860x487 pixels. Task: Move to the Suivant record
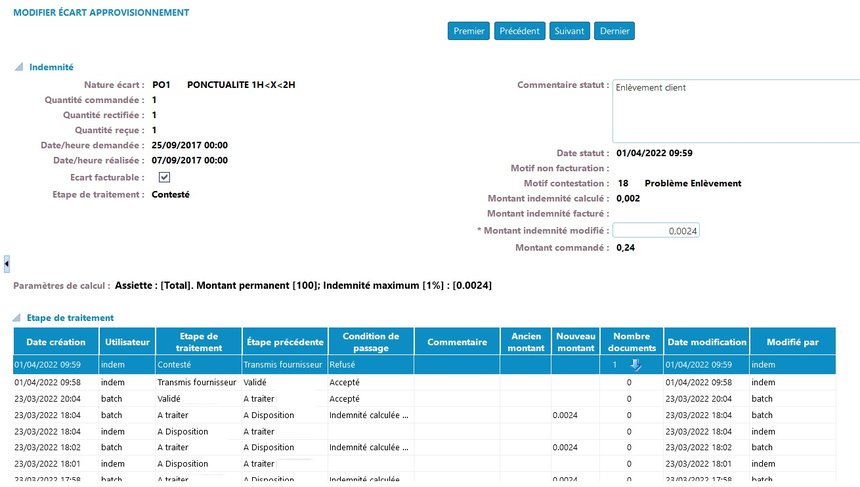click(x=569, y=31)
